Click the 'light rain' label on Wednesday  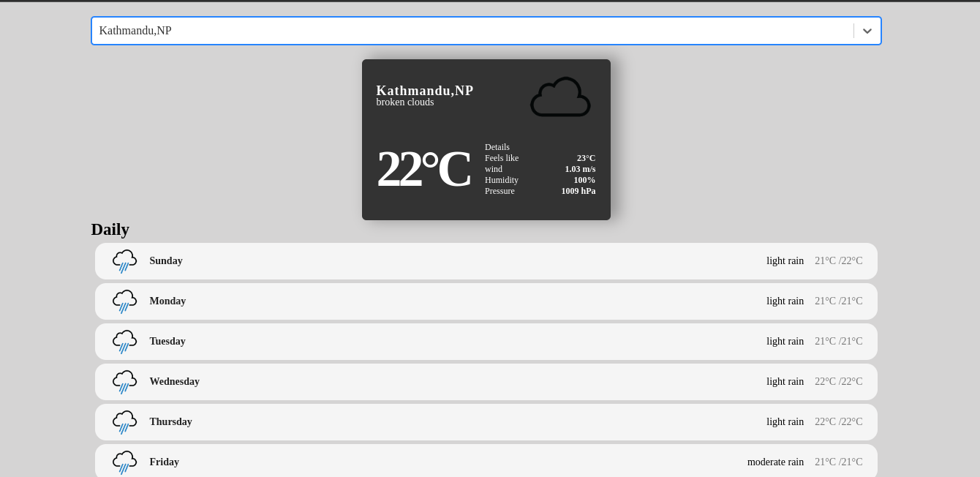pyautogui.click(x=785, y=382)
